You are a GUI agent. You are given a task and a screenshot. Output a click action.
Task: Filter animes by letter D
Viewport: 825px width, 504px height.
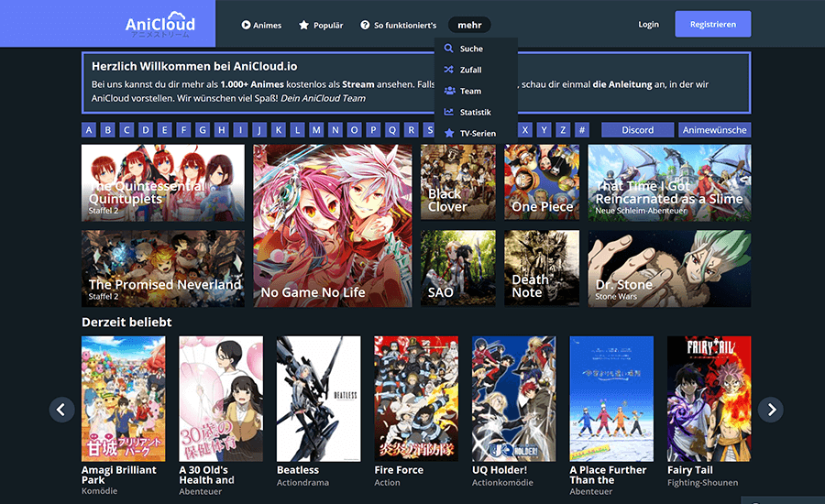pyautogui.click(x=146, y=130)
